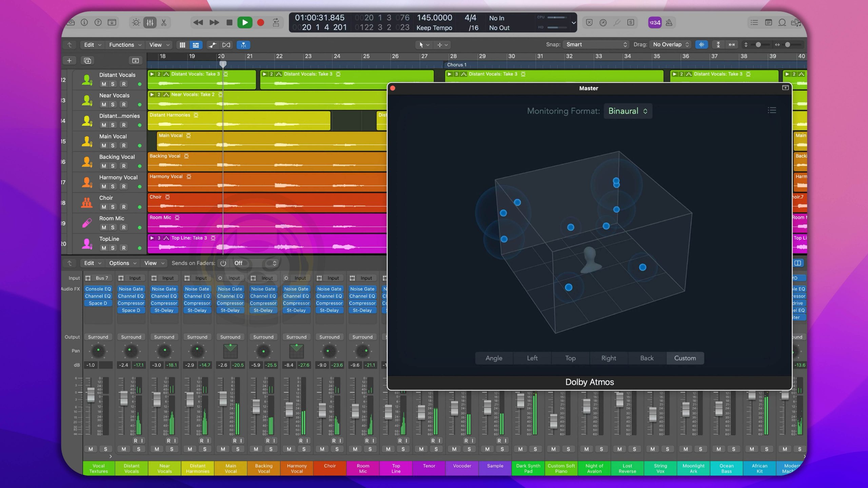This screenshot has width=868, height=488.
Task: Open tracks area Functions menu
Action: [x=125, y=45]
